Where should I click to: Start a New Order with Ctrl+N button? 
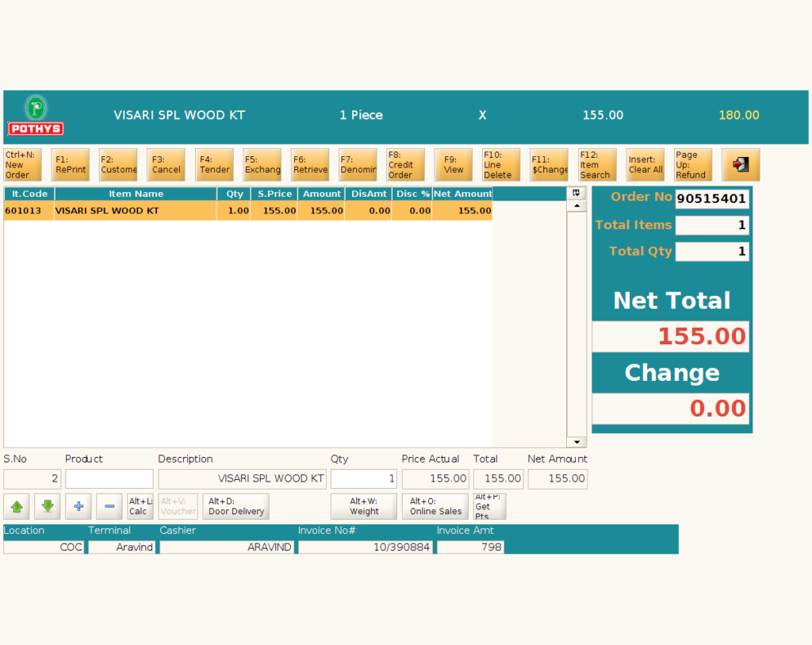(22, 165)
